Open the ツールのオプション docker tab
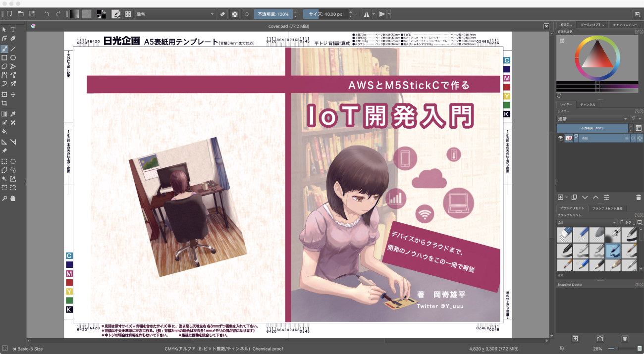 591,24
